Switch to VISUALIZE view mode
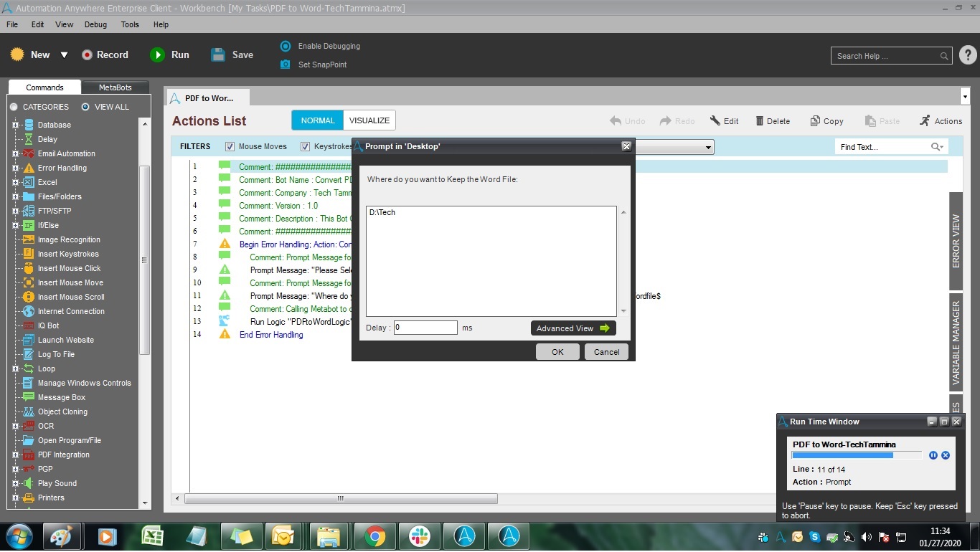980x552 pixels. point(369,120)
